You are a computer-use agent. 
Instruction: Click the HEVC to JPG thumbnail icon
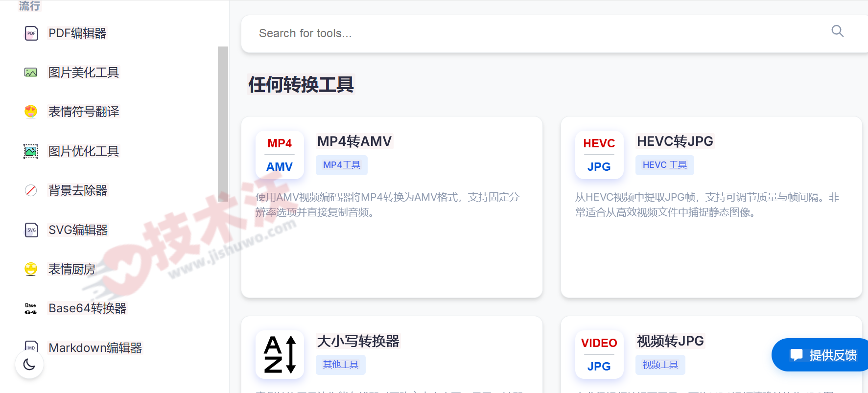[x=599, y=155]
